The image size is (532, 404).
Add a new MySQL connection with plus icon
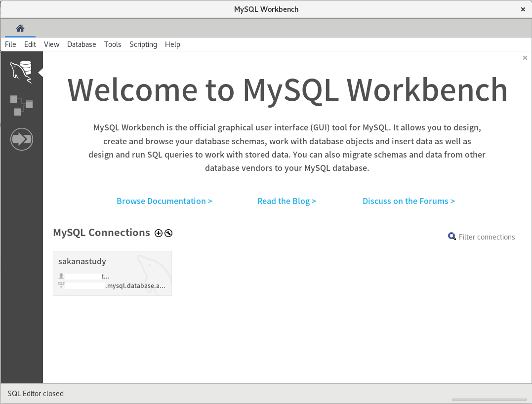click(159, 233)
